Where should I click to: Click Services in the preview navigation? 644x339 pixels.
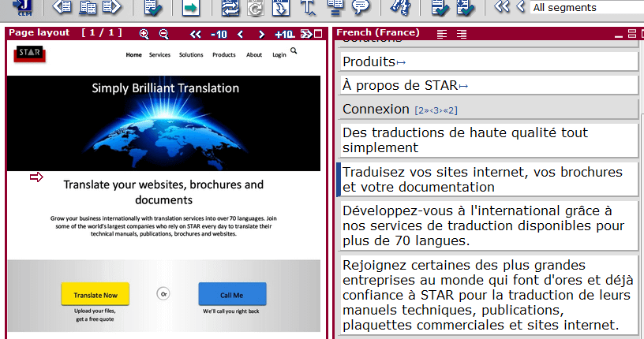pos(159,54)
